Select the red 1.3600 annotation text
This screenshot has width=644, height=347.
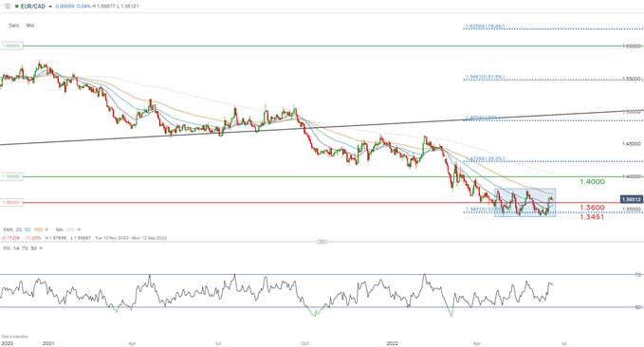[592, 208]
